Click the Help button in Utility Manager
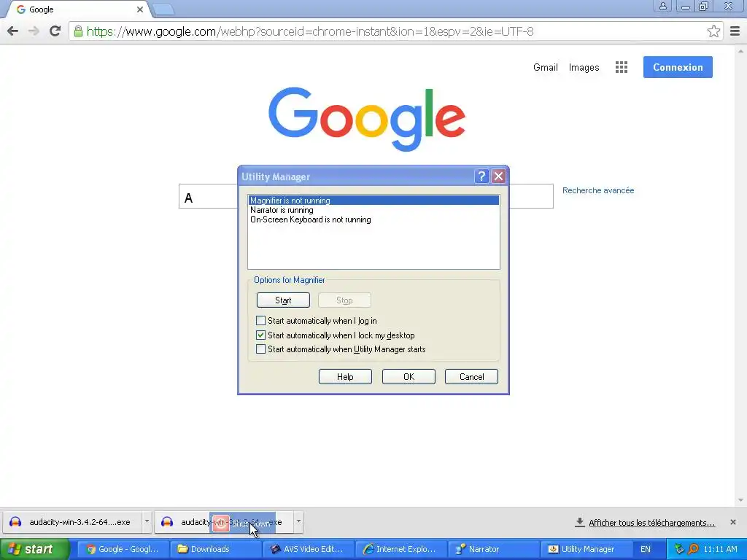 pyautogui.click(x=345, y=377)
